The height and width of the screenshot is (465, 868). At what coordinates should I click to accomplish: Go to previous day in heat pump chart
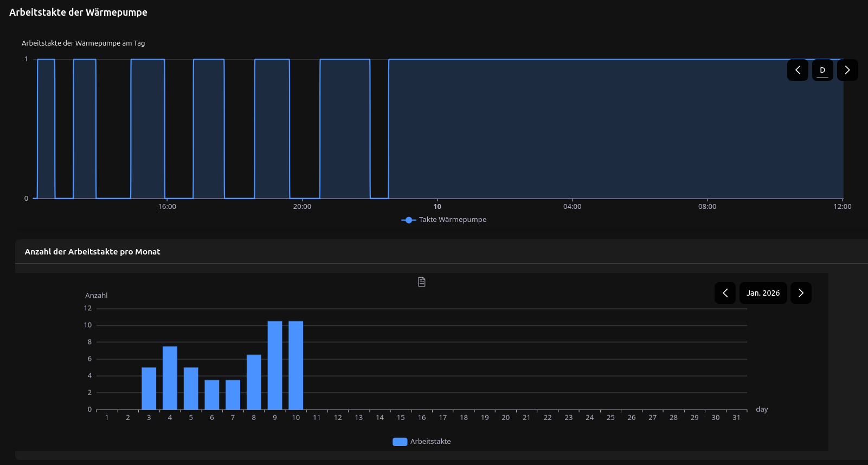tap(798, 70)
